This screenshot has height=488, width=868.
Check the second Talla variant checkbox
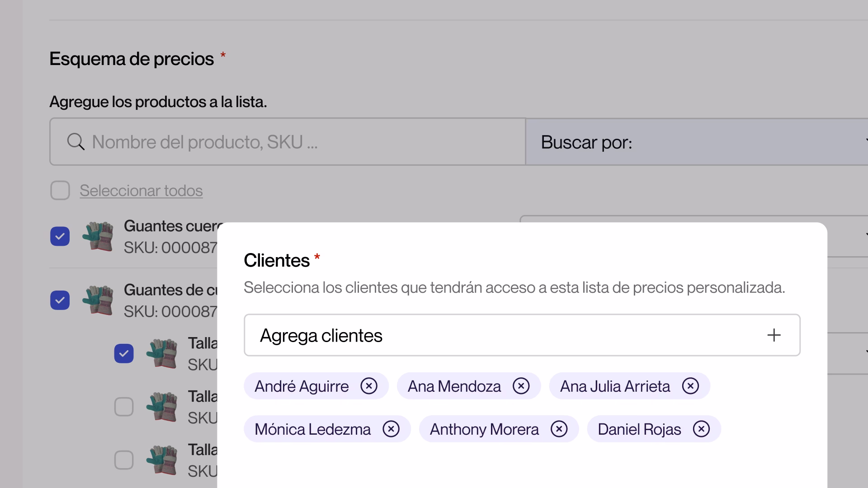pyautogui.click(x=124, y=407)
